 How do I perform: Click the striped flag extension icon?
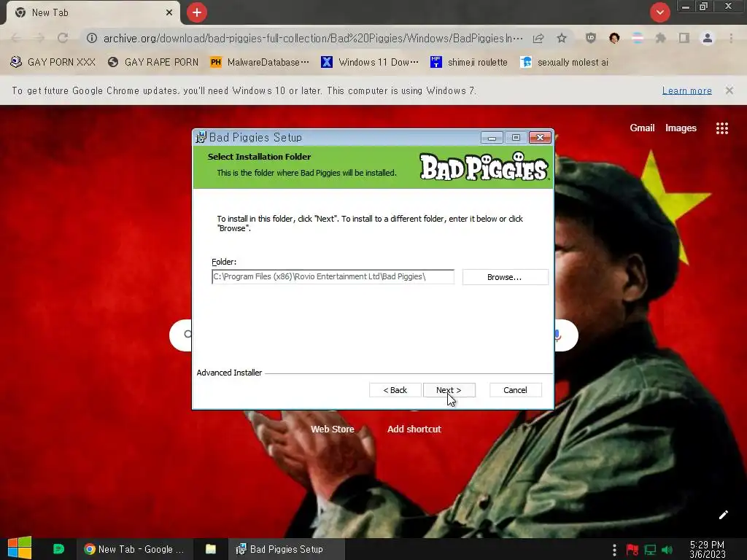638,38
